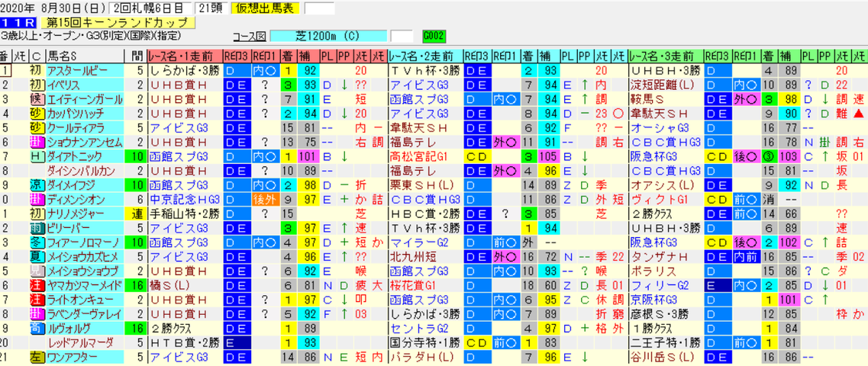Click the 京阪杯G3 race cell

666,300
